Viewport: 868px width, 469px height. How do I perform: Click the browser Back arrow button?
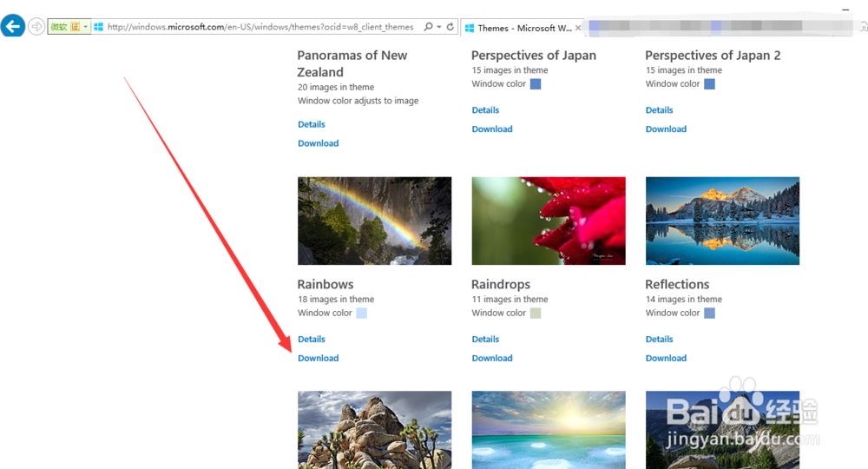(13, 27)
